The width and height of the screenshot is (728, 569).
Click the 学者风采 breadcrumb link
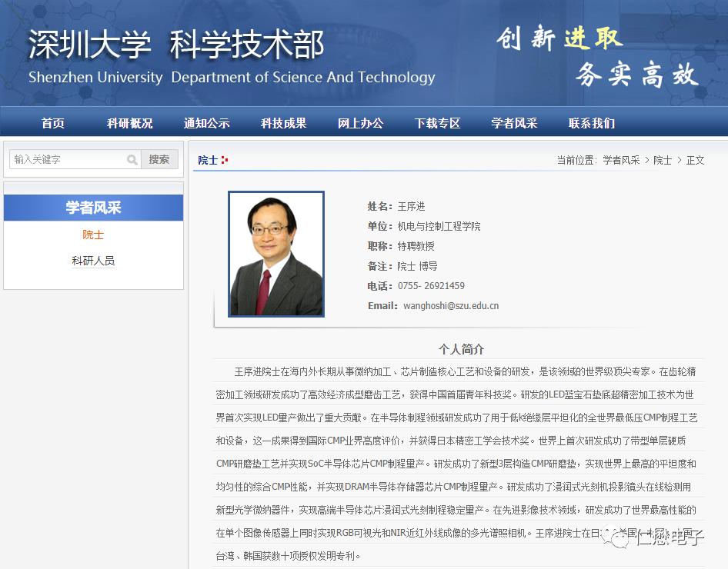click(621, 161)
